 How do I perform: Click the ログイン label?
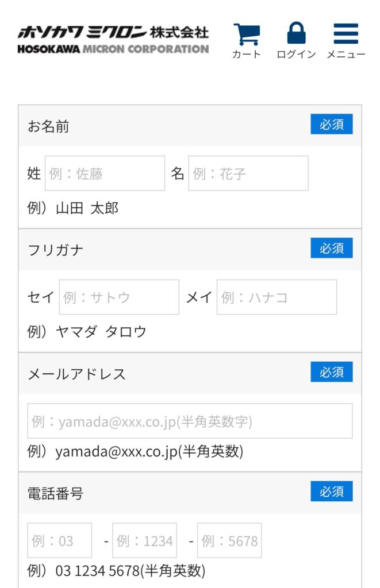pyautogui.click(x=296, y=55)
